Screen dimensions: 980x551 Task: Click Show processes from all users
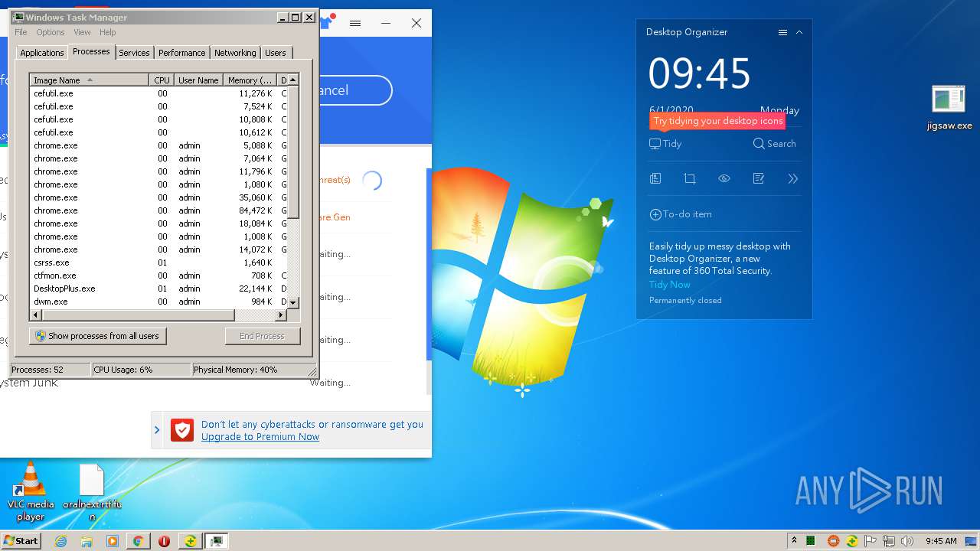(97, 336)
